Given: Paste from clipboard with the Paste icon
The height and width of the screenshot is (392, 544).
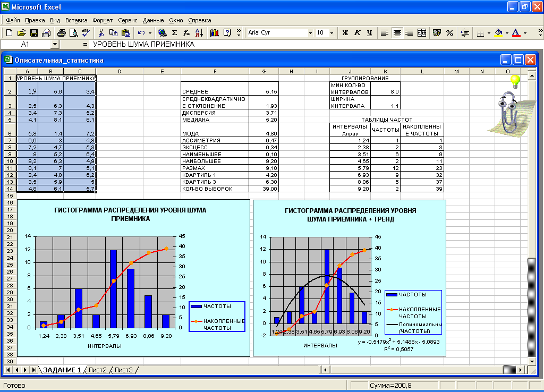Looking at the screenshot, I should (x=125, y=32).
